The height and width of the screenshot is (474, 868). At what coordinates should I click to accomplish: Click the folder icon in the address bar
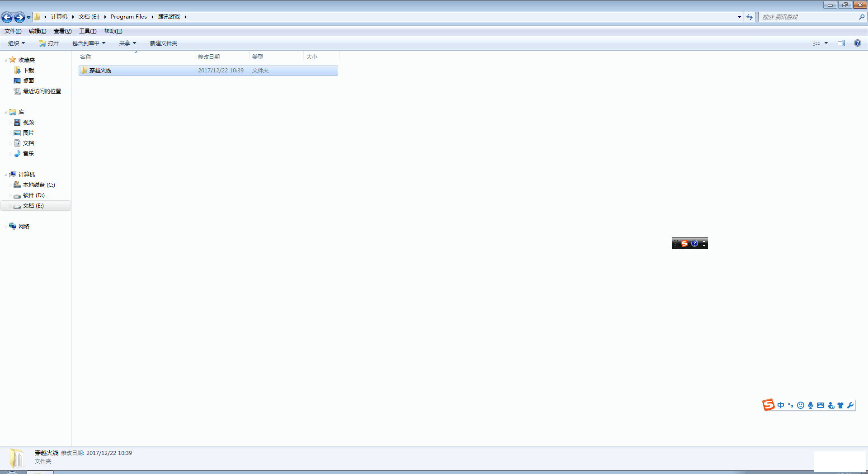37,17
